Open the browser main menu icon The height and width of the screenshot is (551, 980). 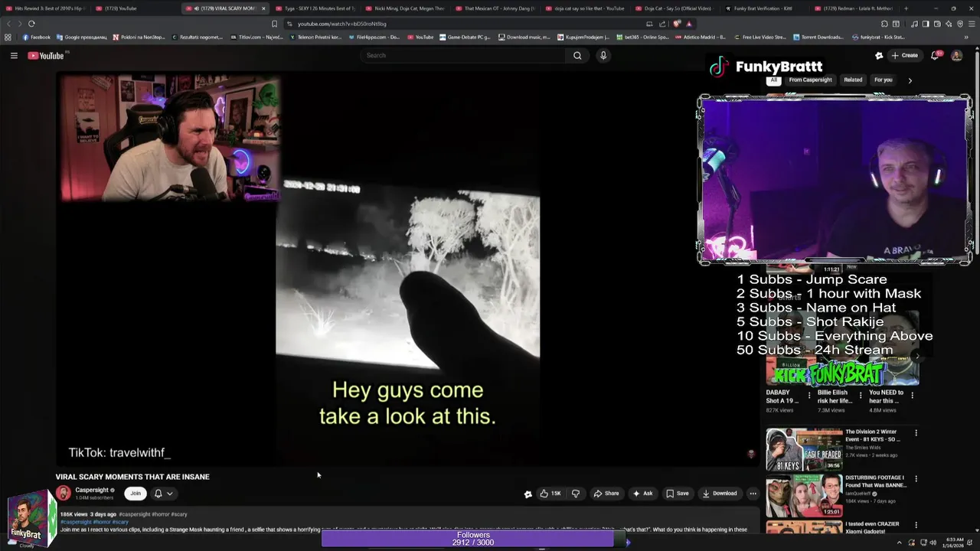point(971,24)
